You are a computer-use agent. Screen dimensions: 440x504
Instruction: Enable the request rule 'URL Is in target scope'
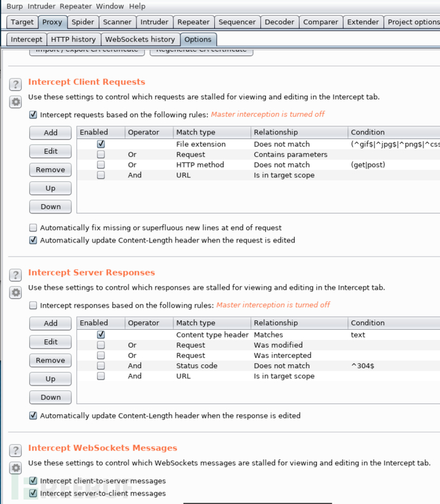coord(101,175)
